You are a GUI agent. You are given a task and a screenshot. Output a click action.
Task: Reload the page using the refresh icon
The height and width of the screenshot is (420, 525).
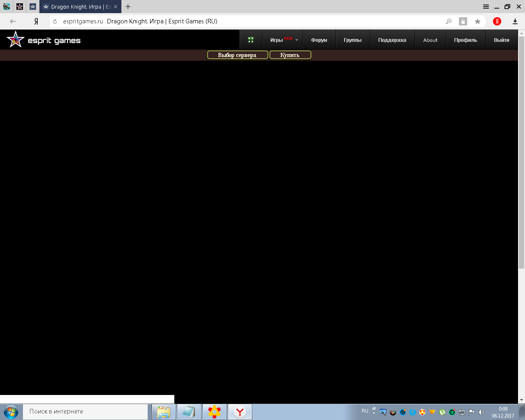(x=55, y=21)
